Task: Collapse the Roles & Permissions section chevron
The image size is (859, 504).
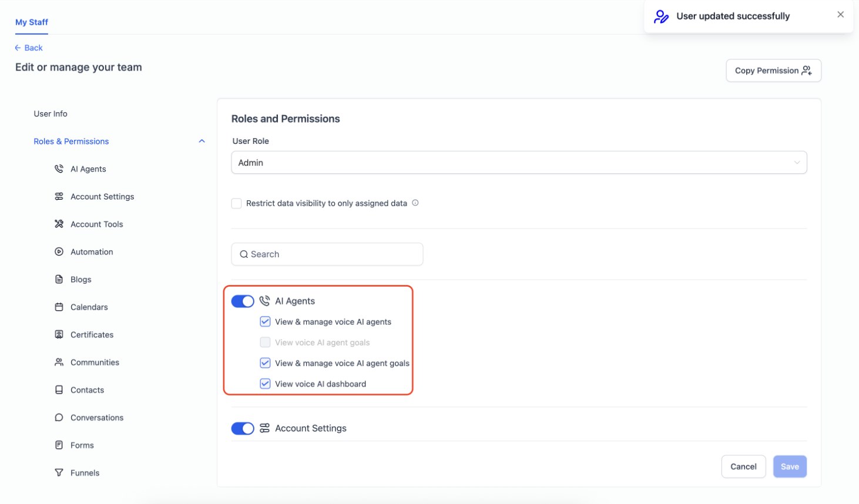Action: click(202, 141)
